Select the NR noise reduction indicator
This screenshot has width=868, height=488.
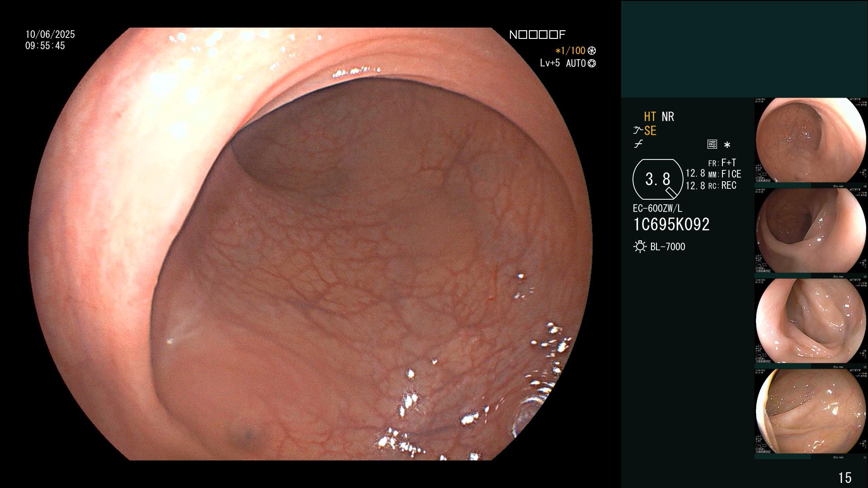tap(668, 117)
